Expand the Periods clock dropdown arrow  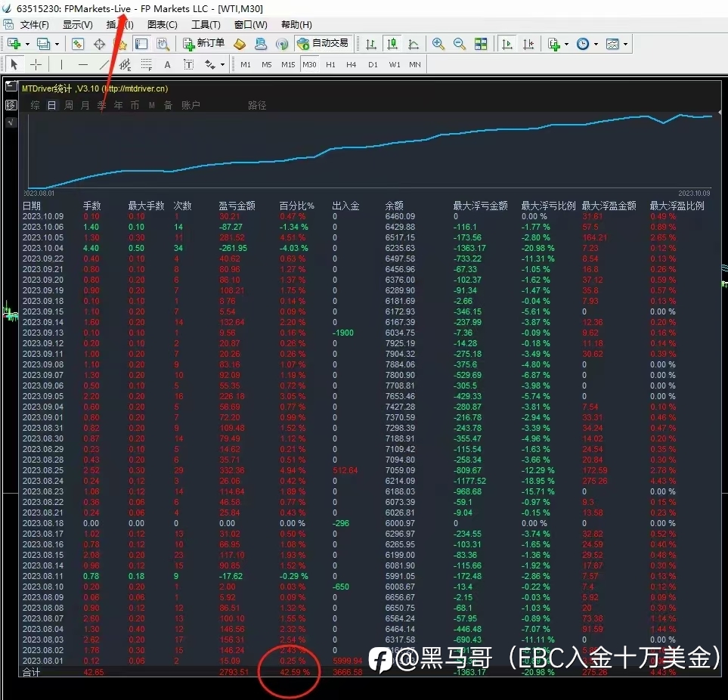coord(596,45)
